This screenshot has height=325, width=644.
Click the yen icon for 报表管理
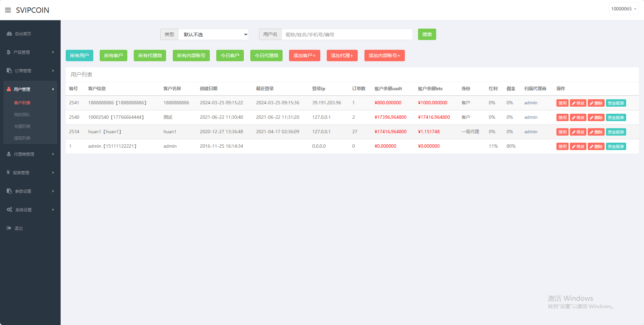point(8,173)
